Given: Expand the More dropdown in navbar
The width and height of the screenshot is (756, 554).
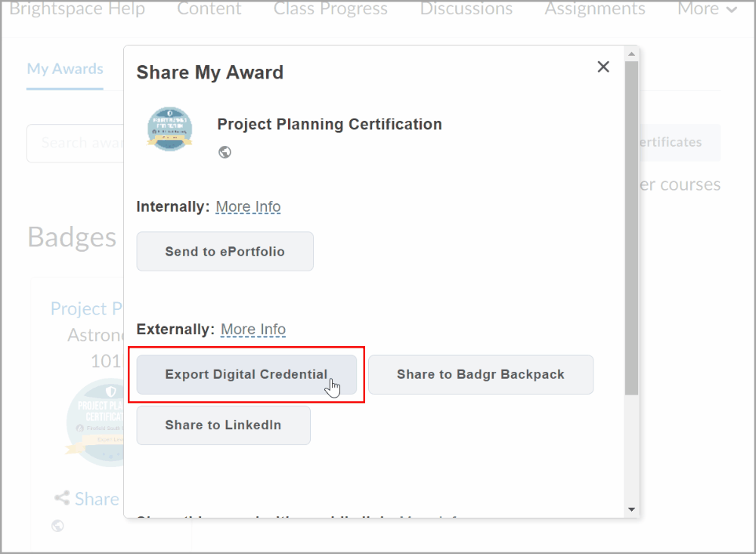Looking at the screenshot, I should pos(707,10).
